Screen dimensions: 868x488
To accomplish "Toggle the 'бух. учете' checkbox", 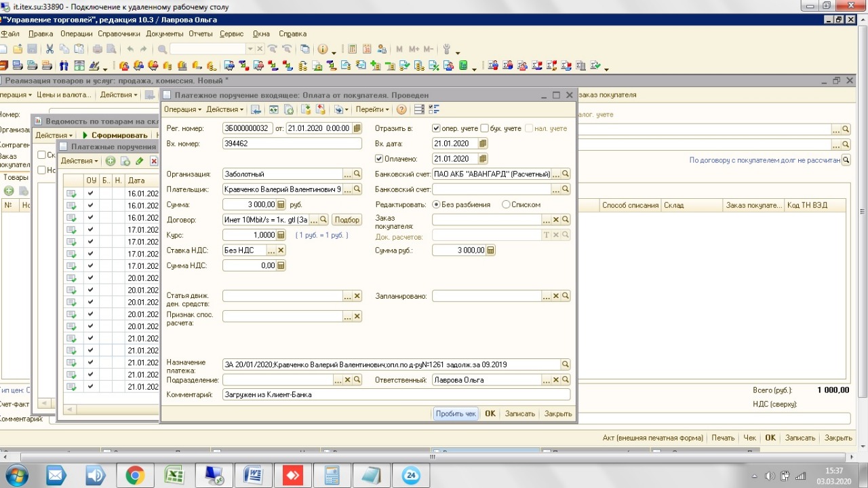I will click(x=485, y=128).
